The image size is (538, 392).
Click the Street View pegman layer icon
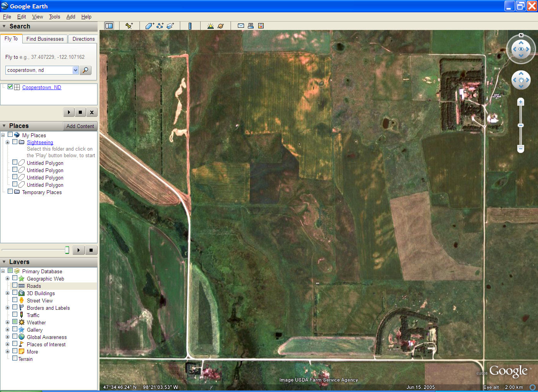[x=22, y=300]
